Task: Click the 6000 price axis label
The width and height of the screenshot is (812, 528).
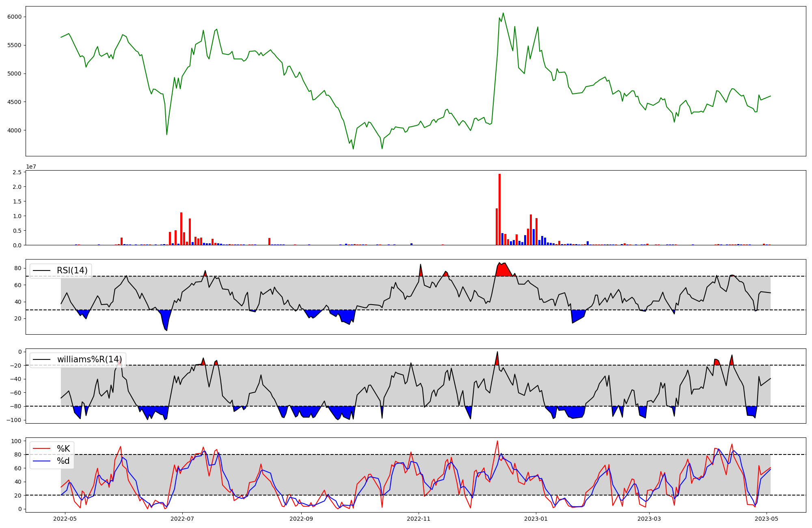Action: pos(15,17)
